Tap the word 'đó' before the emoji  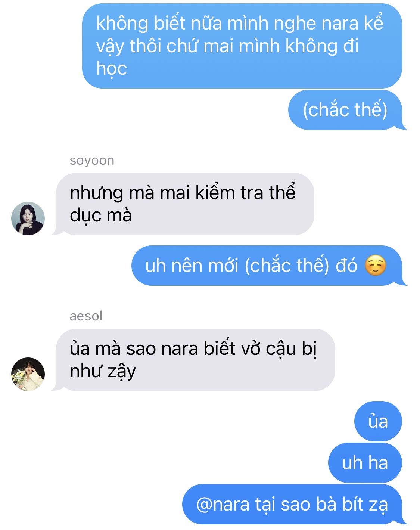pos(346,266)
